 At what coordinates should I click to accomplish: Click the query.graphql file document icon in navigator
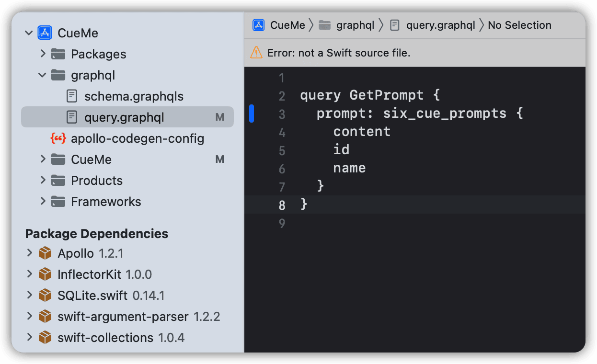[x=72, y=117]
